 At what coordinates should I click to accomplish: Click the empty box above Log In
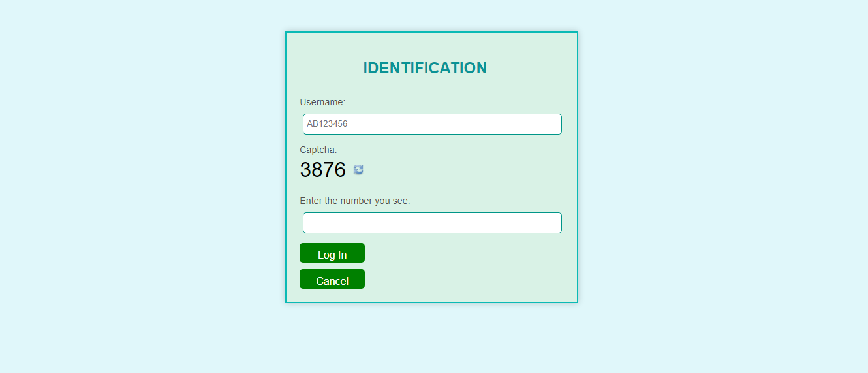[432, 223]
